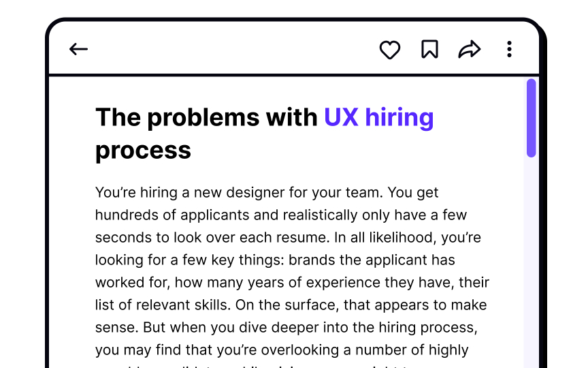Go back using the left arrow
Viewport: 588px width, 368px height.
click(79, 49)
